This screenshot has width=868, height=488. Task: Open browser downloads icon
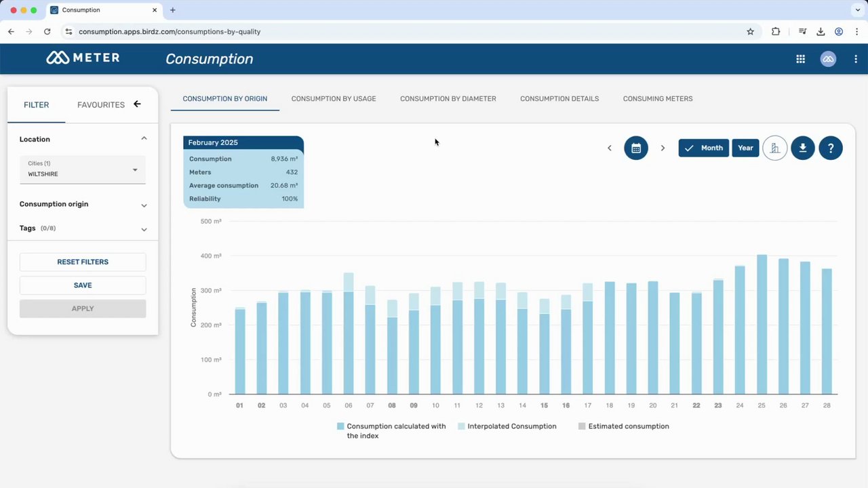pyautogui.click(x=821, y=31)
